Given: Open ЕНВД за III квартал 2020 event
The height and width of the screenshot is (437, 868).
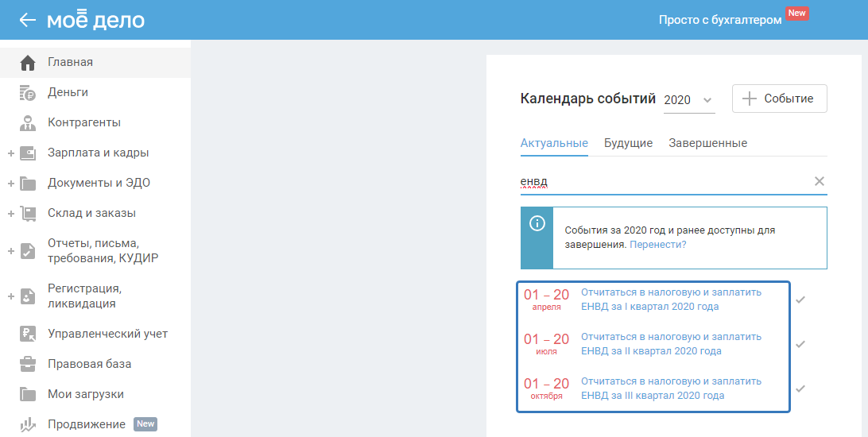Looking at the screenshot, I should click(x=672, y=389).
